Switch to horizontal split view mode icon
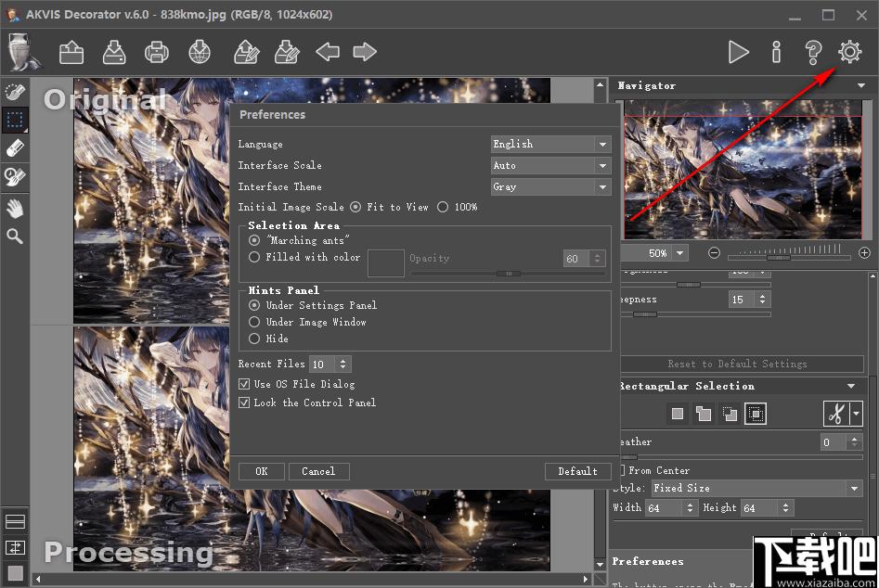The width and height of the screenshot is (879, 588). coord(15,521)
